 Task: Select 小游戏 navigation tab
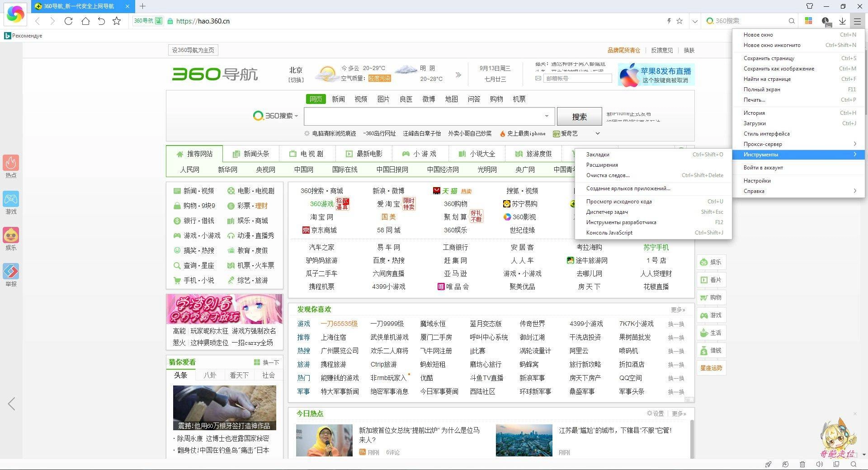click(x=420, y=154)
